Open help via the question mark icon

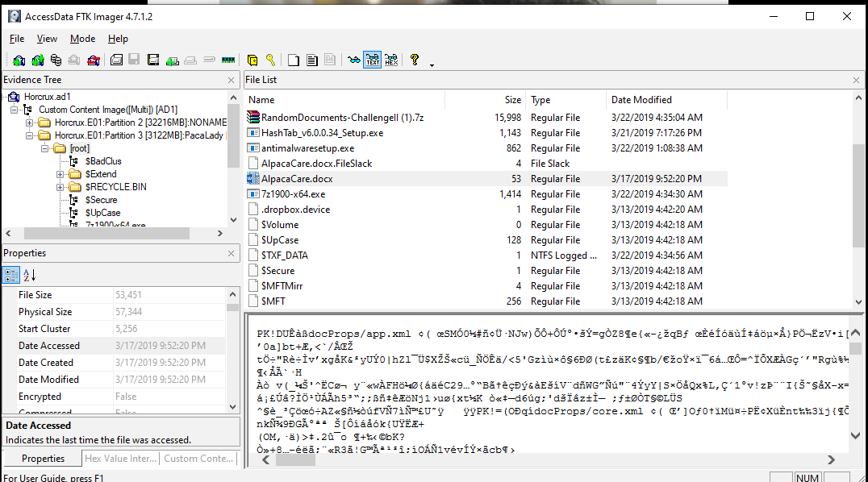[x=415, y=60]
